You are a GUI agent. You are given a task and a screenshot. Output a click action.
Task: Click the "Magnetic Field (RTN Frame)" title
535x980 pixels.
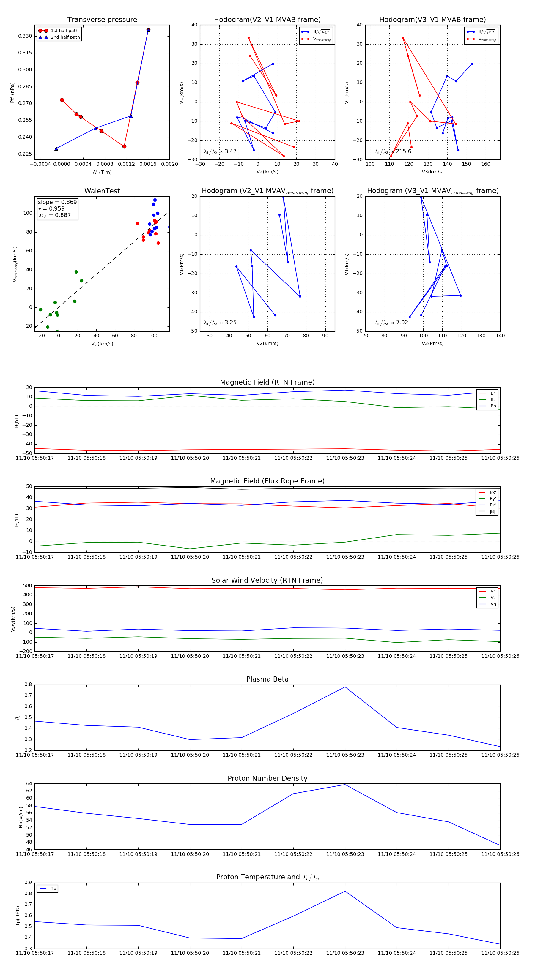pos(267,382)
